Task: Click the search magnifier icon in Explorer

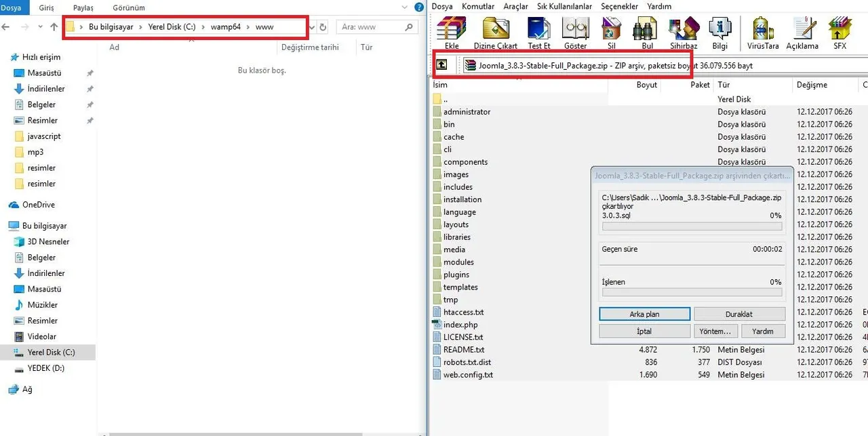Action: (409, 27)
